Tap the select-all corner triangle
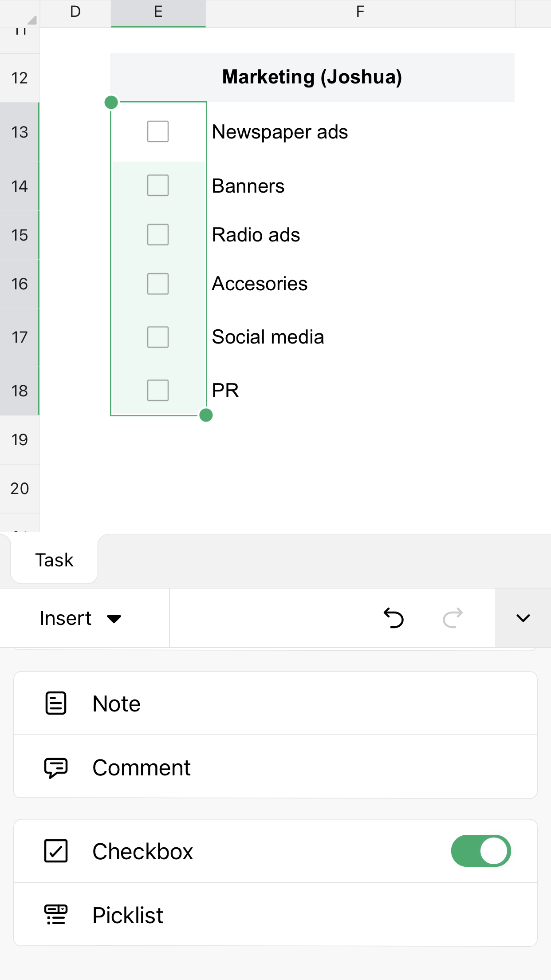Viewport: 551px width, 980px height. tap(31, 20)
